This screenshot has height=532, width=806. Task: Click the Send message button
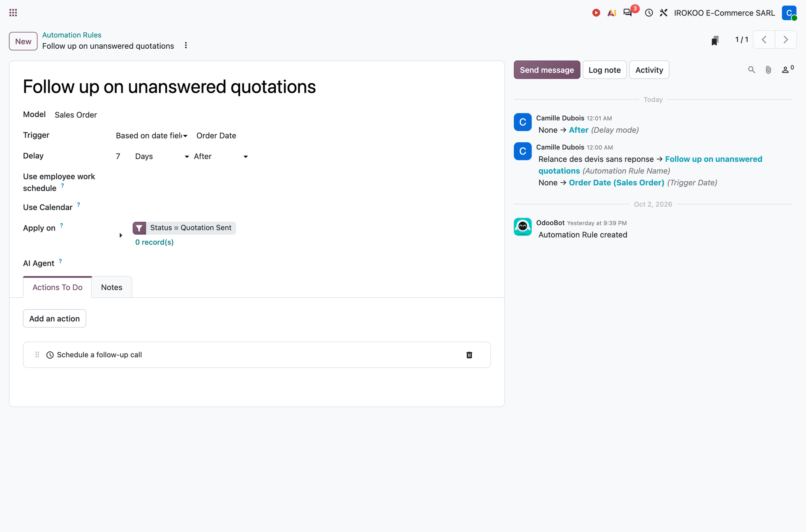(x=547, y=70)
